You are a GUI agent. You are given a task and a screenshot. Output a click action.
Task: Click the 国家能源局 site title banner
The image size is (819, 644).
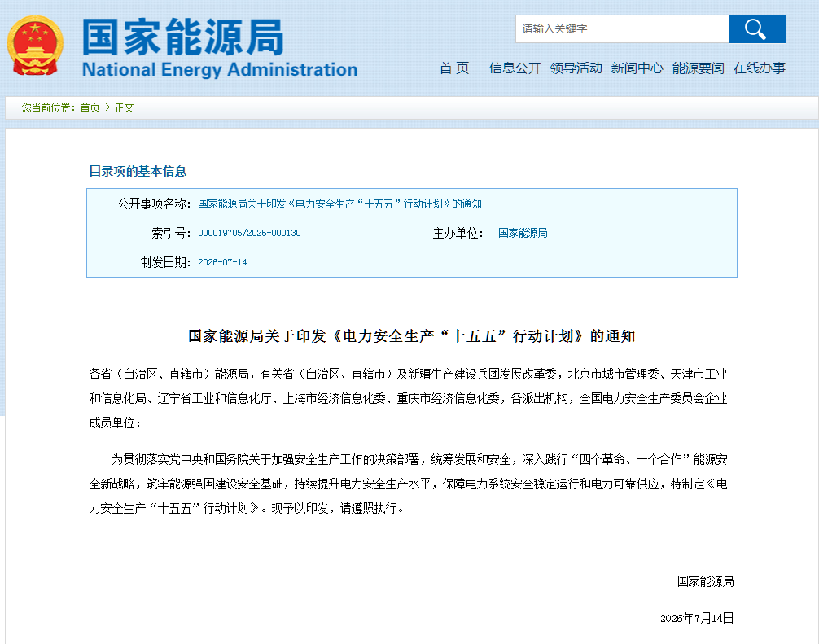pyautogui.click(x=183, y=37)
